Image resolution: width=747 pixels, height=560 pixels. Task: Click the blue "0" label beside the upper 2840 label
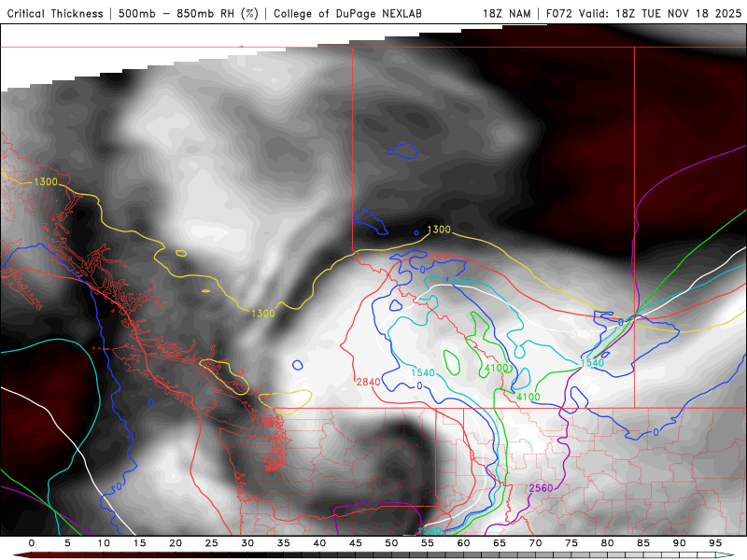422,270
